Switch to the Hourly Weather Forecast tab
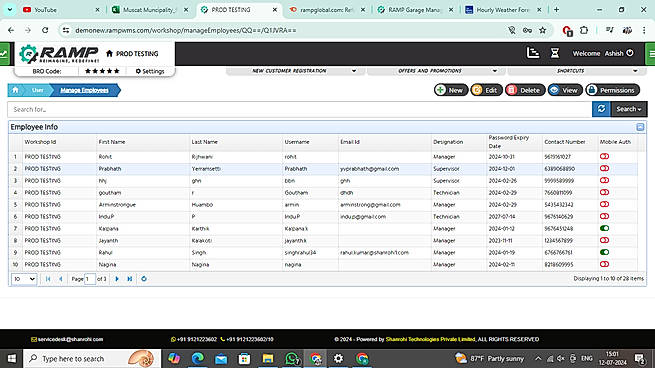The height and width of the screenshot is (368, 655). click(x=504, y=10)
